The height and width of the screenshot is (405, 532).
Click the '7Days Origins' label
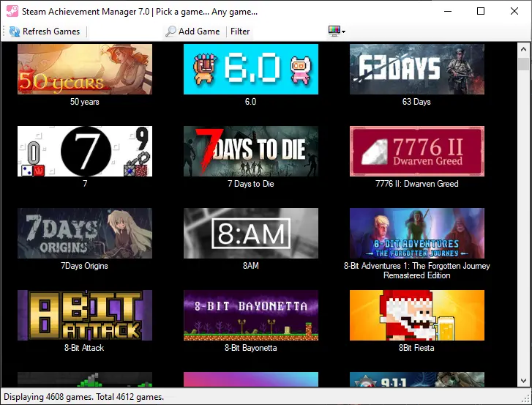(x=84, y=266)
